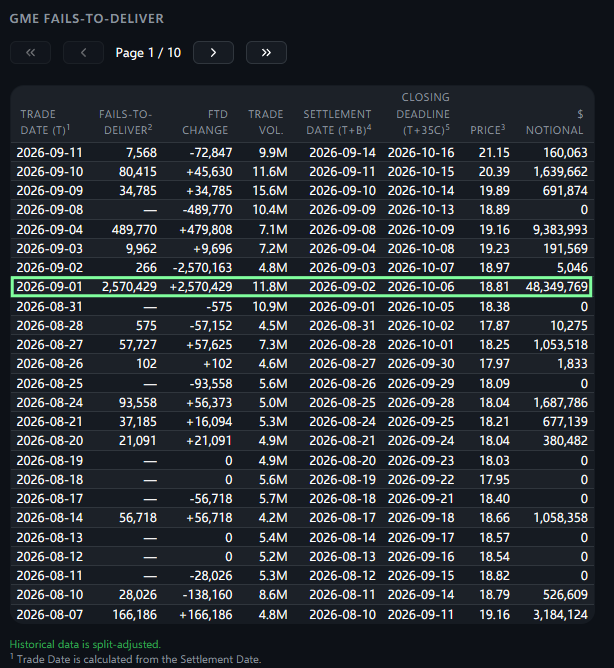Select trade date 2026-09-10
614x668 pixels.
pos(49,172)
